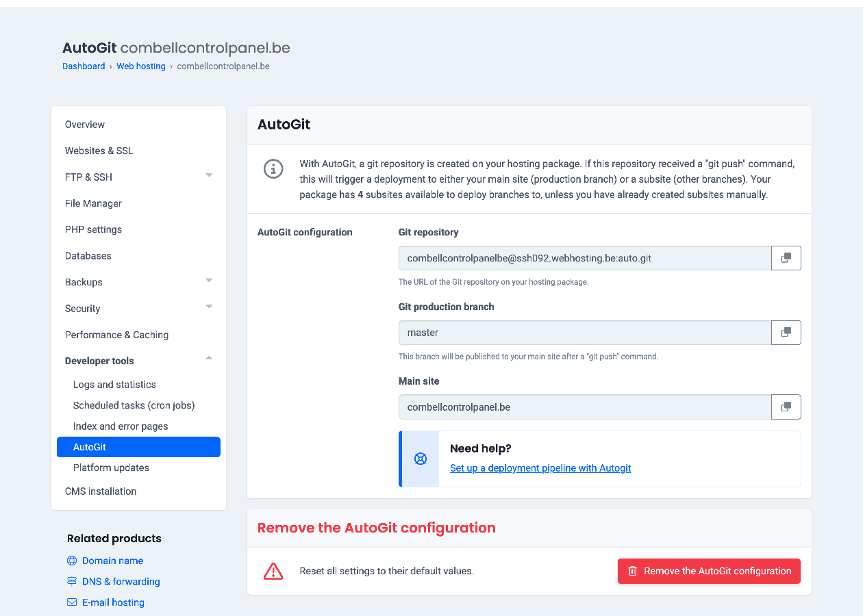The width and height of the screenshot is (863, 616).
Task: Collapse the Developer tools section arrow
Action: coord(209,359)
